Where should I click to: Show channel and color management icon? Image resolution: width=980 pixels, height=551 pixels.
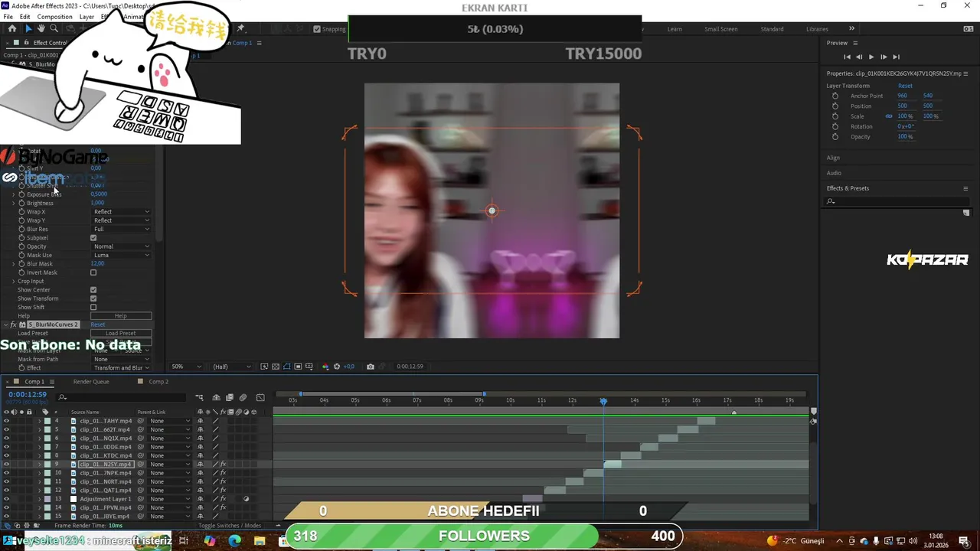pyautogui.click(x=325, y=367)
